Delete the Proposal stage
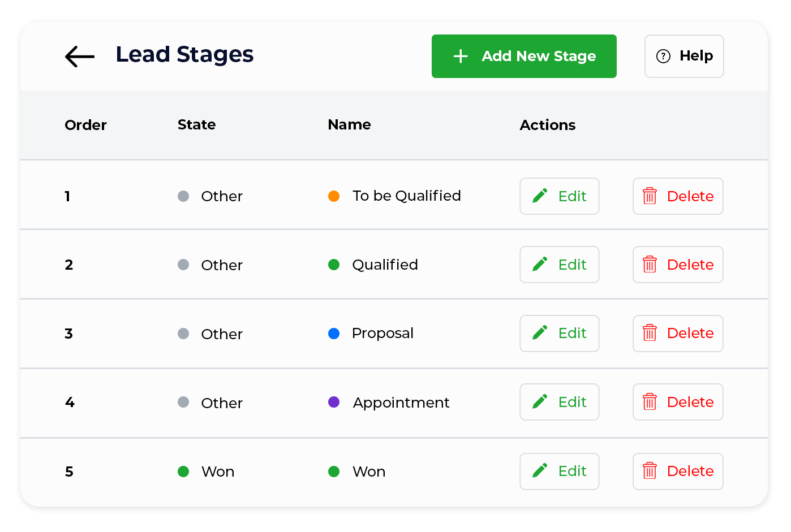The height and width of the screenshot is (532, 791). click(x=678, y=334)
